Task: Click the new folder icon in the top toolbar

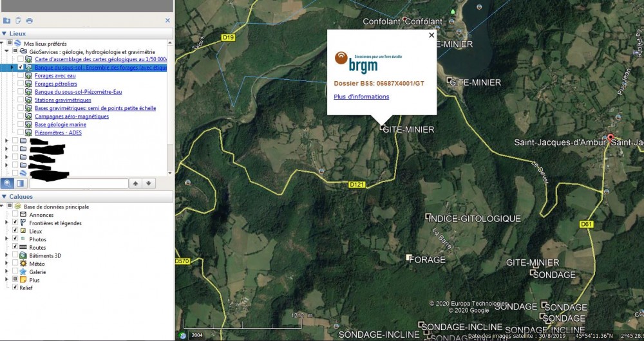Action: pos(7,21)
